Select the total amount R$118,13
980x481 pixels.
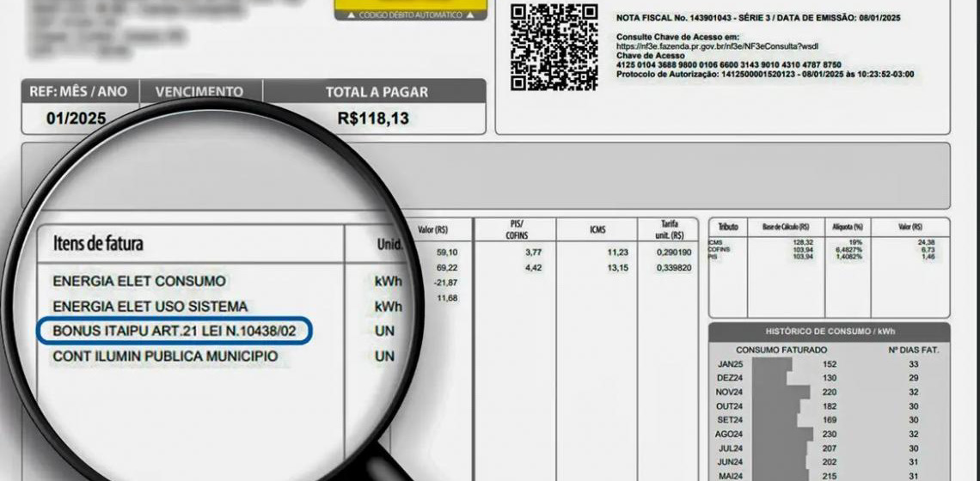point(373,118)
